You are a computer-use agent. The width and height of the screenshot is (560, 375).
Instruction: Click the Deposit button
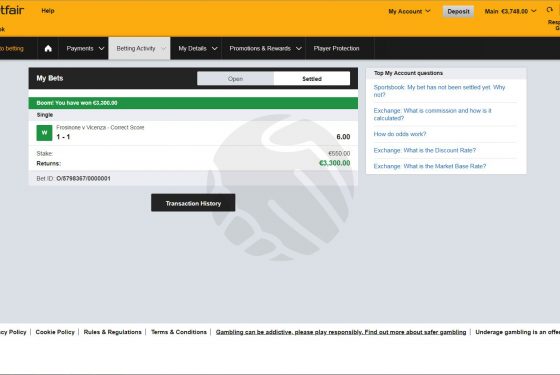point(458,11)
